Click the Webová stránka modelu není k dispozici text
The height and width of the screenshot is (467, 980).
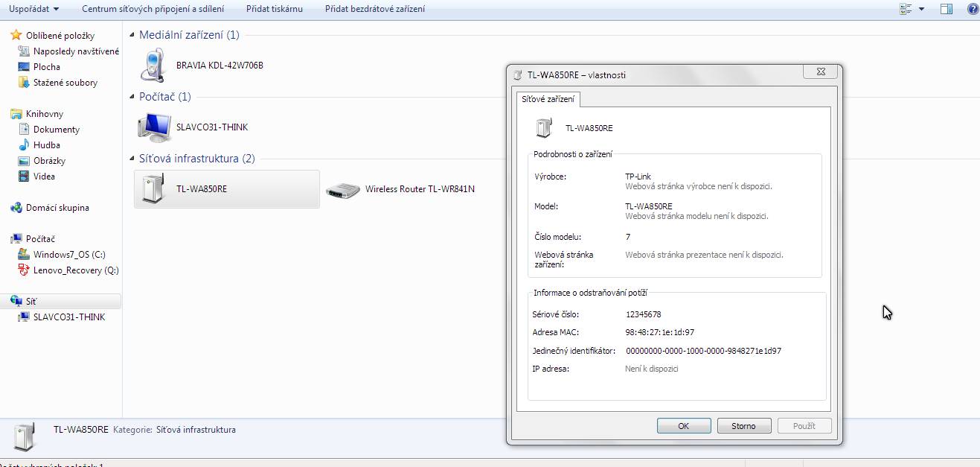696,216
